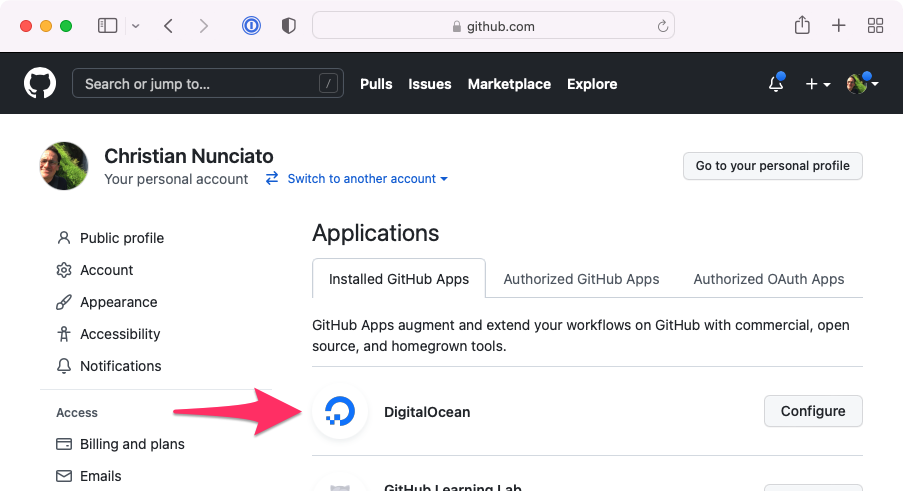The width and height of the screenshot is (903, 491).
Task: Click the Applications page heading
Action: coord(375,233)
